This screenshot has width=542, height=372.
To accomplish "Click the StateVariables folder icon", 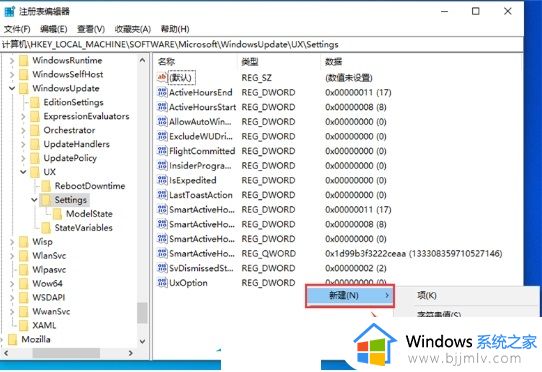I will (x=46, y=227).
